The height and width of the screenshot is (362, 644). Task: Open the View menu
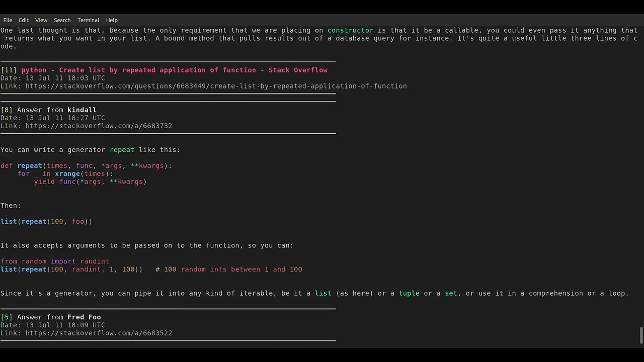coord(41,20)
